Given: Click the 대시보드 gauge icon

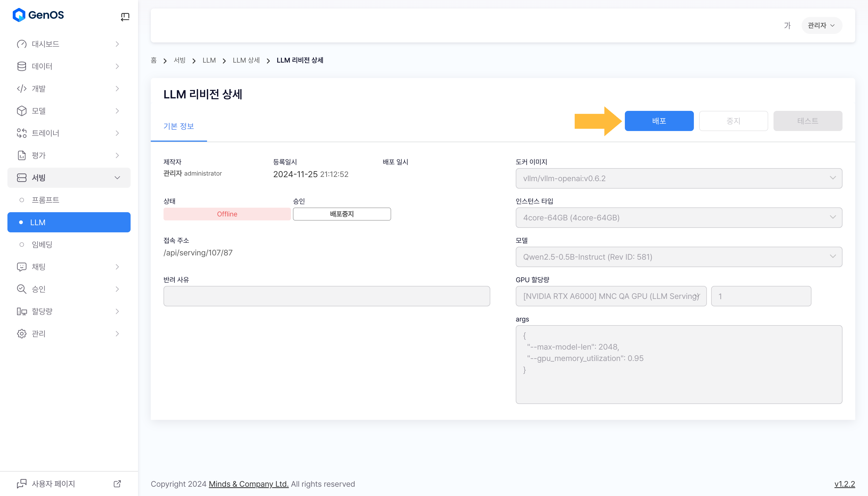Looking at the screenshot, I should (22, 44).
